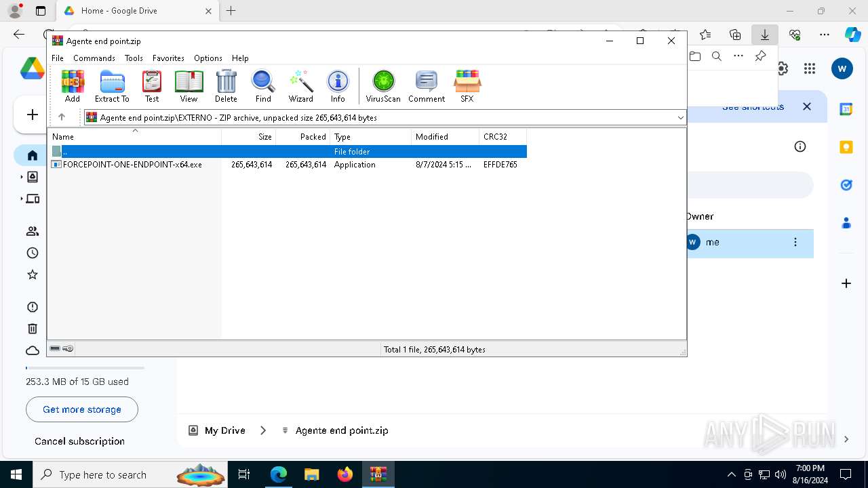Open a new browser tab
Image resolution: width=868 pixels, height=488 pixels.
pos(231,11)
